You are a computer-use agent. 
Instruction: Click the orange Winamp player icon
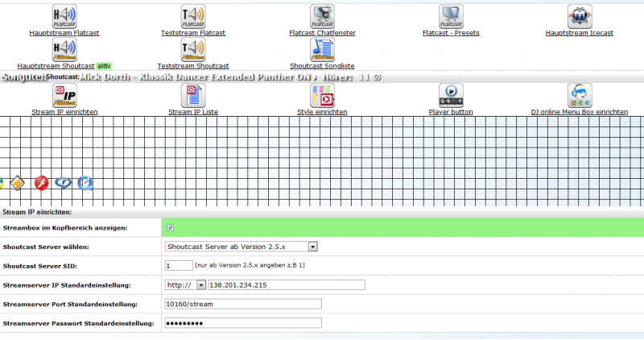[x=18, y=183]
